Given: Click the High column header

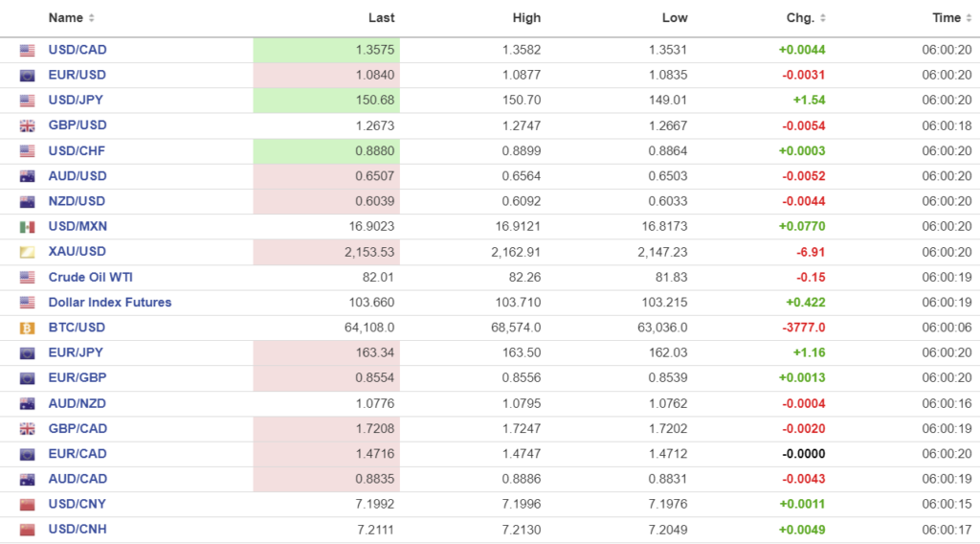Looking at the screenshot, I should pos(526,18).
